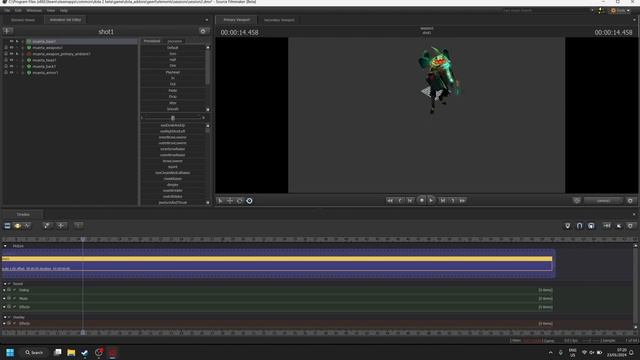This screenshot has width=640, height=360.
Task: Toggle visibility eye of muerta_base1
Action: pyautogui.click(x=11, y=41)
